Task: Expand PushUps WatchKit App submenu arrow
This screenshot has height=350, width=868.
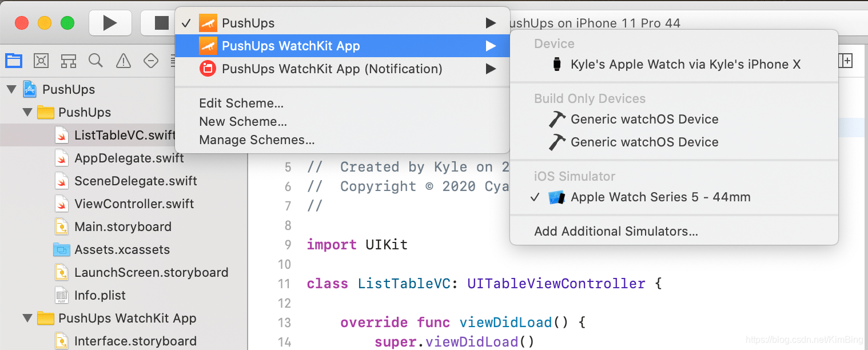Action: pyautogui.click(x=491, y=46)
